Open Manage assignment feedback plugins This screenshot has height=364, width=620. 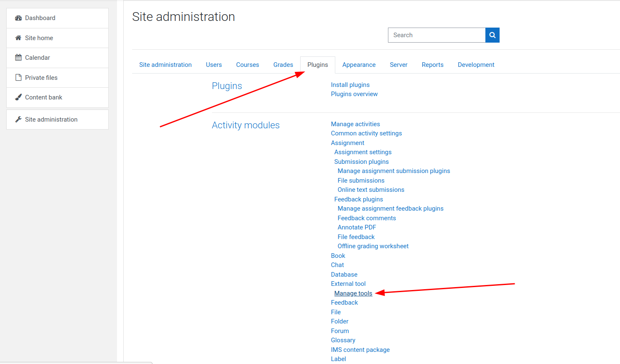pyautogui.click(x=390, y=208)
